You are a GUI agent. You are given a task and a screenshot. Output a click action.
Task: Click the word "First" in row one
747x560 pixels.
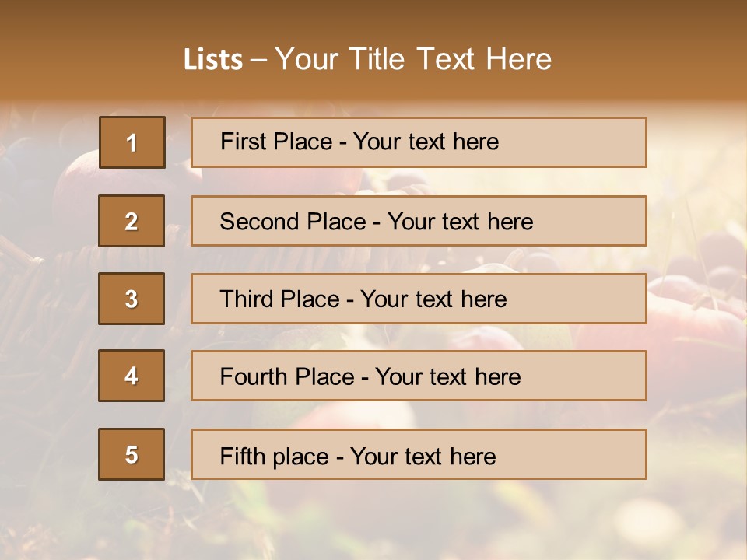pyautogui.click(x=243, y=142)
